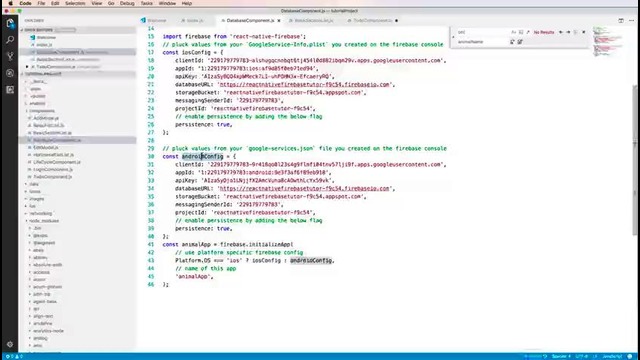640x360 pixels.
Task: Click in the find search input field
Action: point(483,32)
